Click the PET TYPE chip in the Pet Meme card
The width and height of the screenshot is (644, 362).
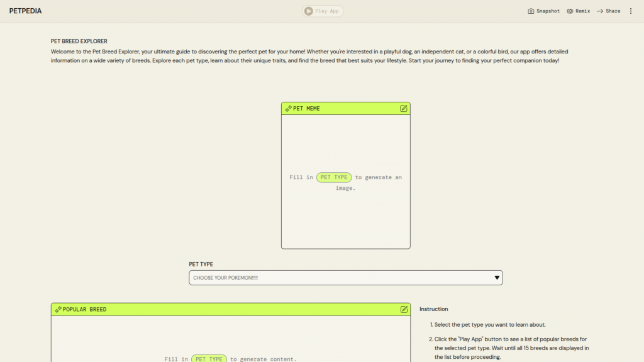point(334,177)
